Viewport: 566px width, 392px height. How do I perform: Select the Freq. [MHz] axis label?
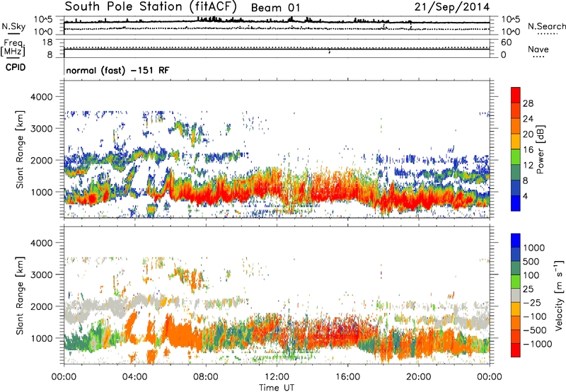[x=13, y=48]
